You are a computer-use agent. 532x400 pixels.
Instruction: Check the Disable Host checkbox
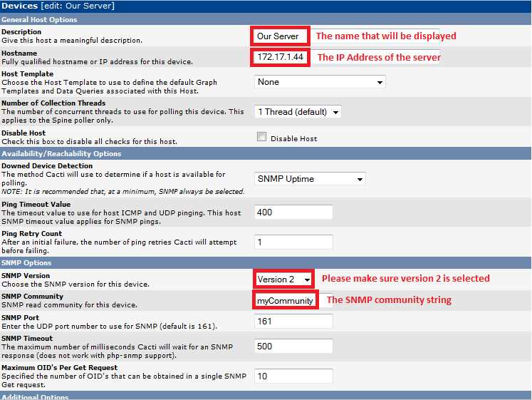(x=261, y=137)
